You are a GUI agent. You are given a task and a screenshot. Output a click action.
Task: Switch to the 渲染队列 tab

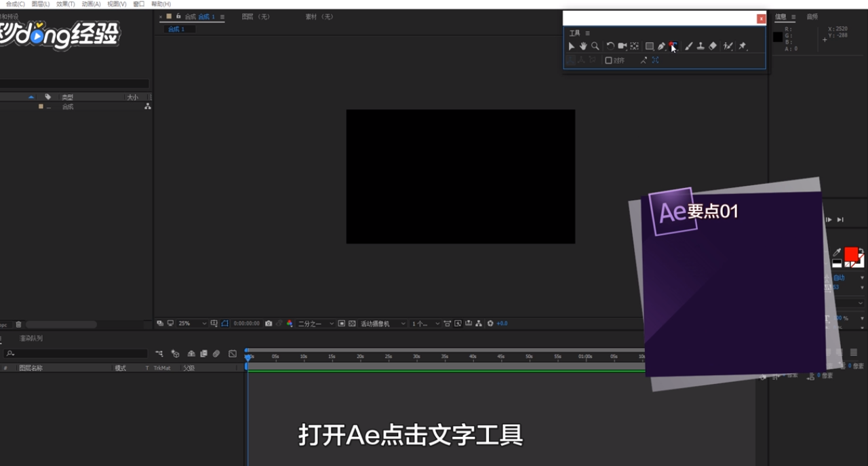click(31, 338)
